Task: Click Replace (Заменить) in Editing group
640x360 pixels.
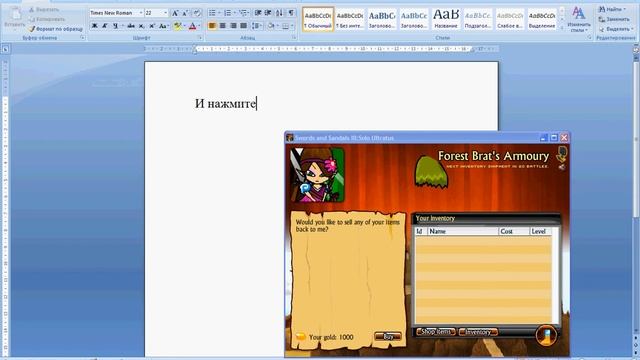Action: tap(614, 19)
